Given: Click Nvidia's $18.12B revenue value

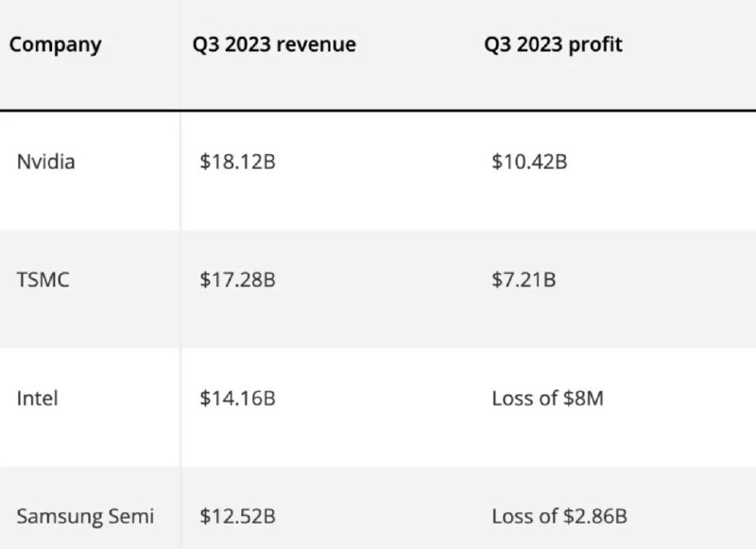Looking at the screenshot, I should pos(237,162).
